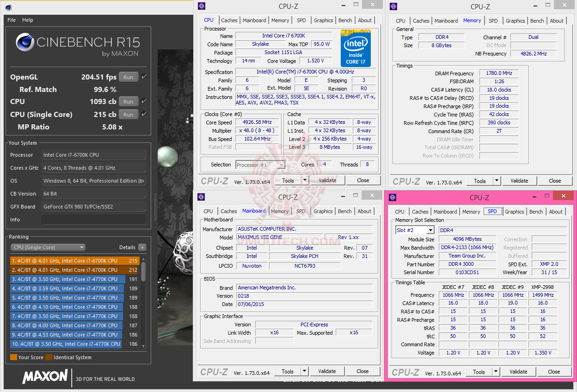Switch to Bench tab in the Processor window
577x392 pixels.
pyautogui.click(x=345, y=20)
